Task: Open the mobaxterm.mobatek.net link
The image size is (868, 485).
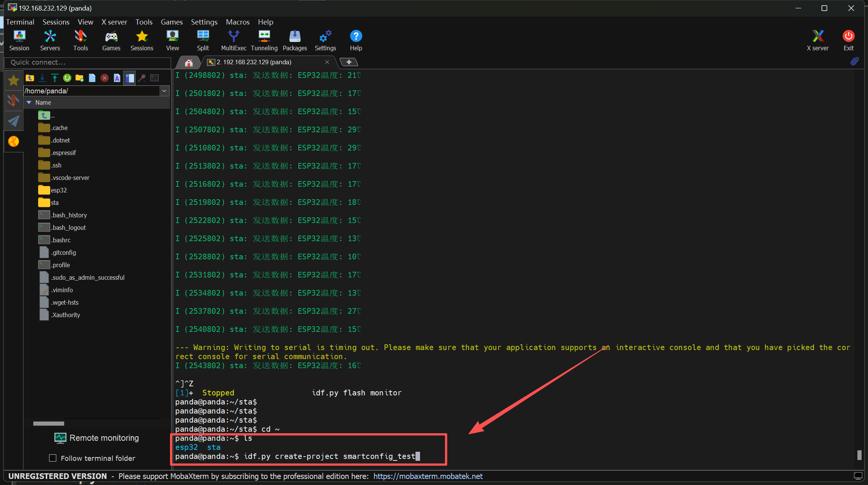Action: coord(428,476)
